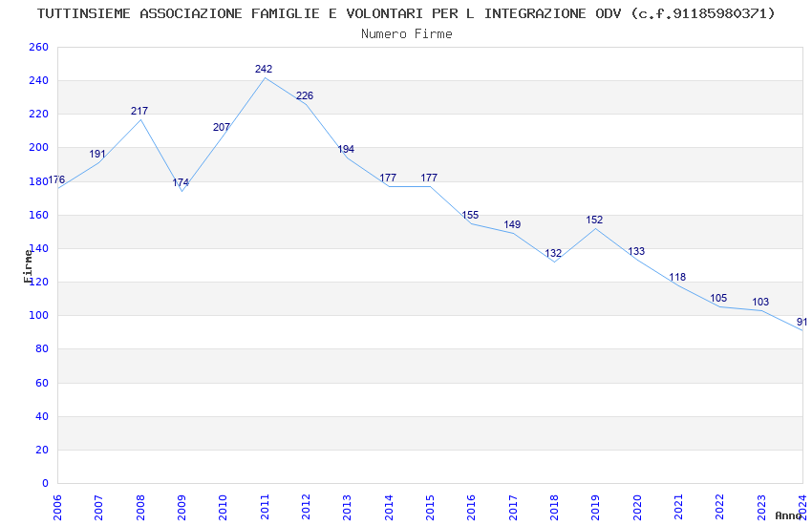Select the data label 103
The image size is (812, 525).
coord(760,302)
